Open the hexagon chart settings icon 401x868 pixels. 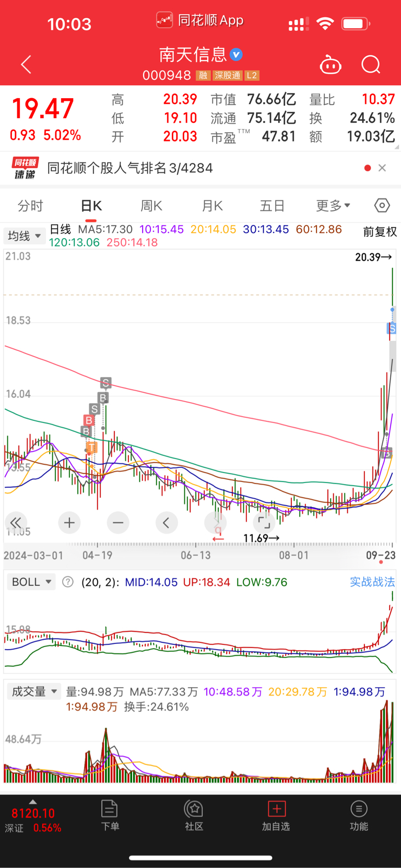[382, 205]
